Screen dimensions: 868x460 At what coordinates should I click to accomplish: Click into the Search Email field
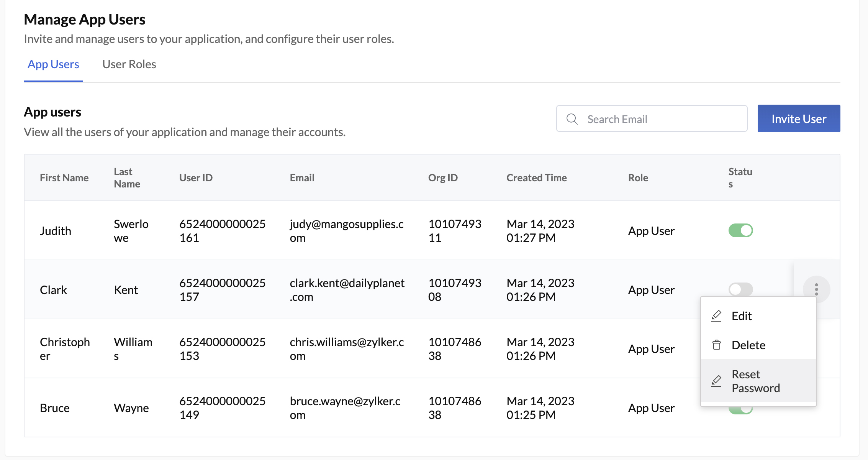pos(651,119)
